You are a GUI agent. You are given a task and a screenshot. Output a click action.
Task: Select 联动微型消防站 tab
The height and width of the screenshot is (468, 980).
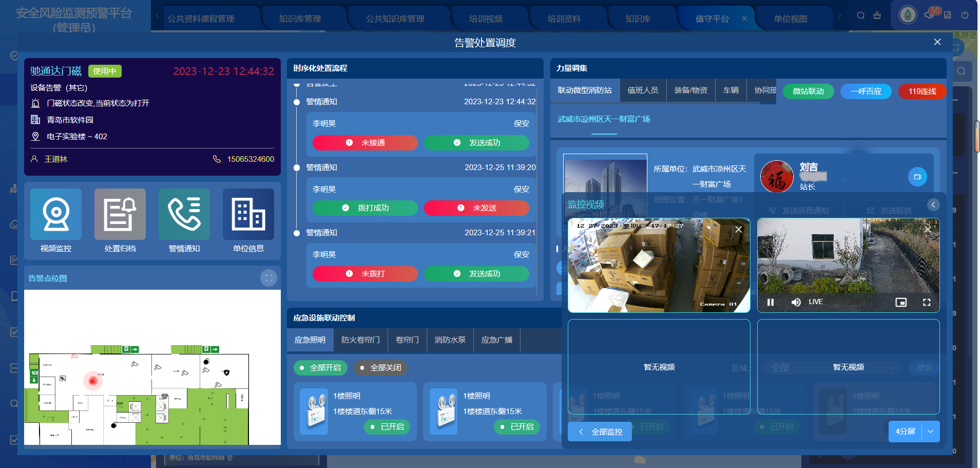click(x=585, y=90)
